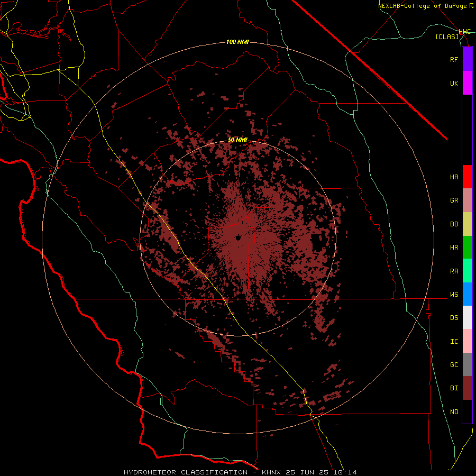Click the IC light pink legend swatch
This screenshot has height=476, width=476.
[467, 341]
